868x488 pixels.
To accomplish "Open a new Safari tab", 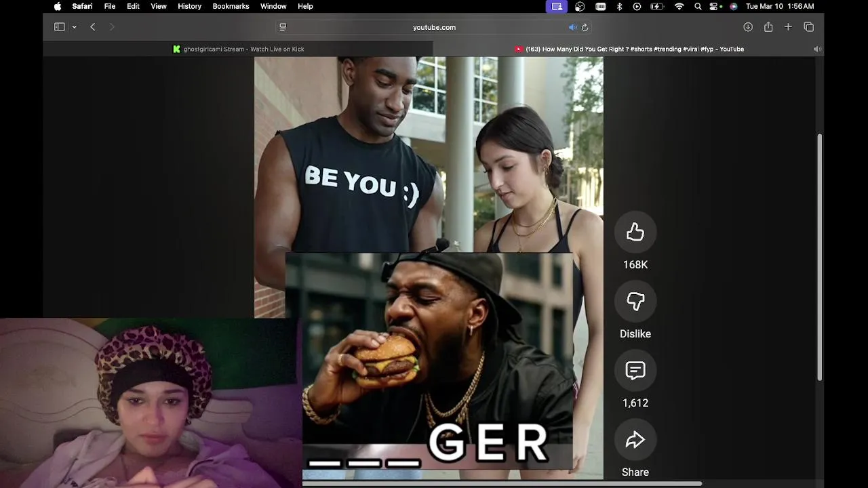I will click(x=788, y=27).
